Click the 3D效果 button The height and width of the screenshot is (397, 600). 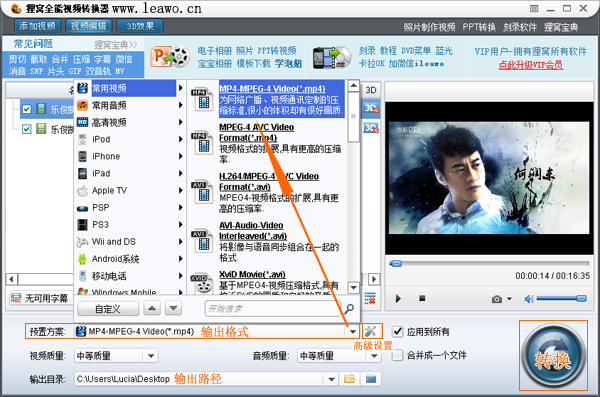click(140, 26)
